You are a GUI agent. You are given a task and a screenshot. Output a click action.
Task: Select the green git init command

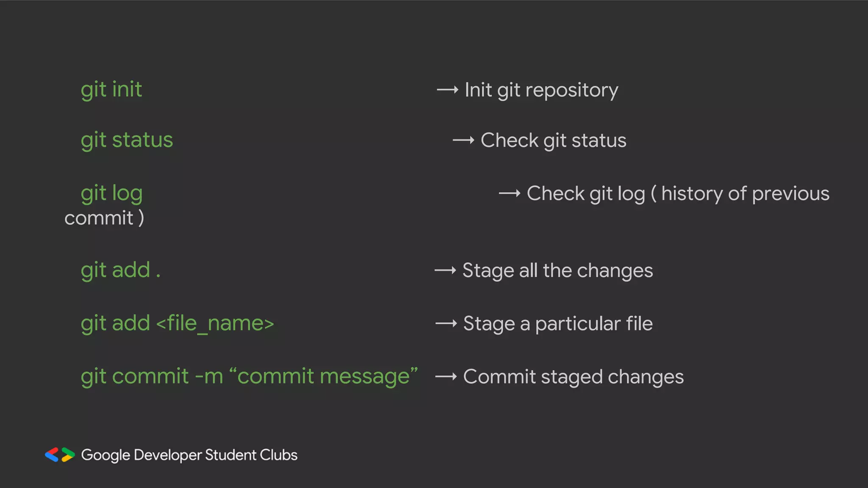111,89
